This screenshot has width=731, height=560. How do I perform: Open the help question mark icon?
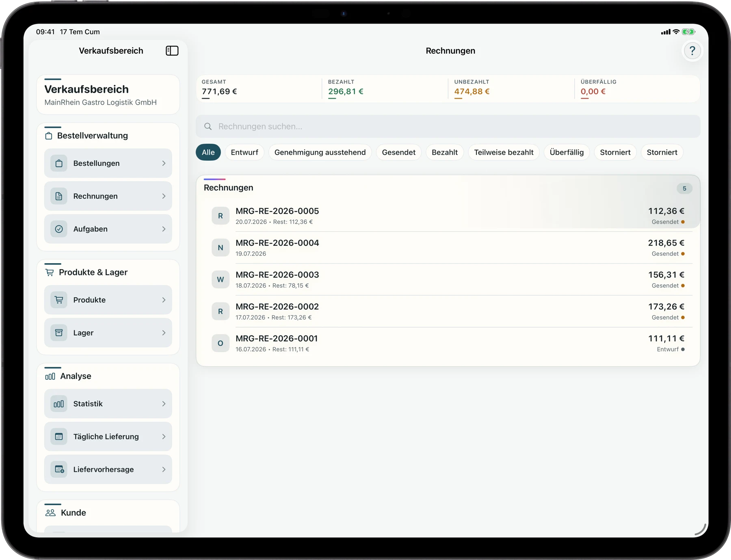[x=692, y=51]
